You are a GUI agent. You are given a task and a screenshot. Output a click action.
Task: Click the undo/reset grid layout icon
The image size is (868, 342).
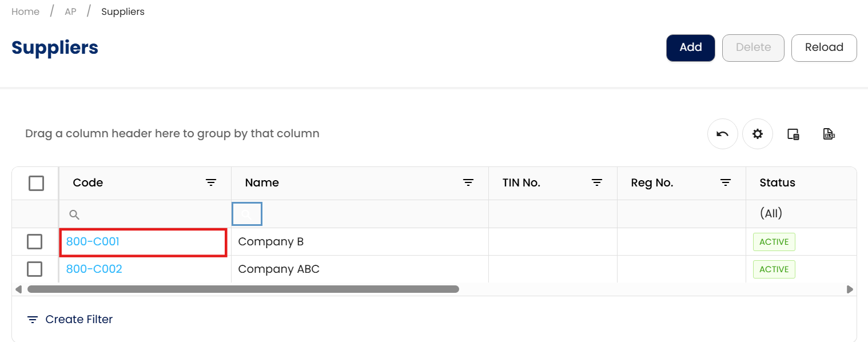[x=722, y=134]
